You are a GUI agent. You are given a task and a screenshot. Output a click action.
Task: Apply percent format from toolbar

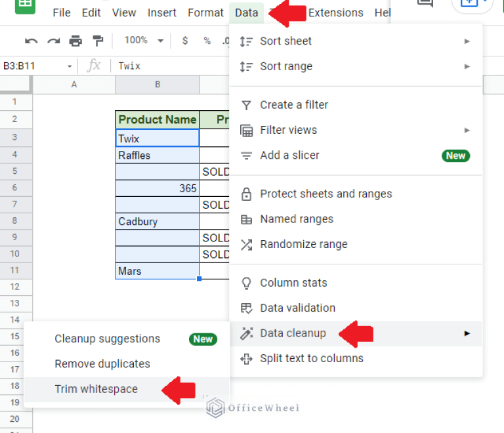click(207, 41)
